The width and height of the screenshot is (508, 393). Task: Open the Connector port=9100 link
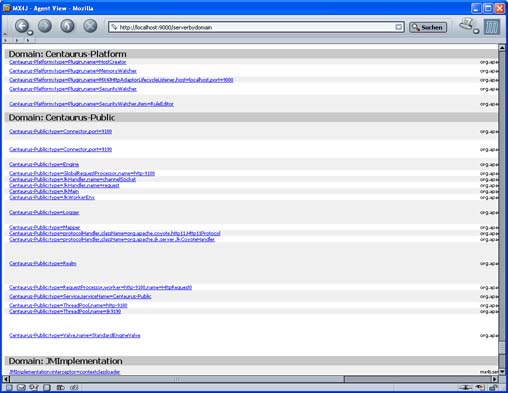(x=61, y=131)
